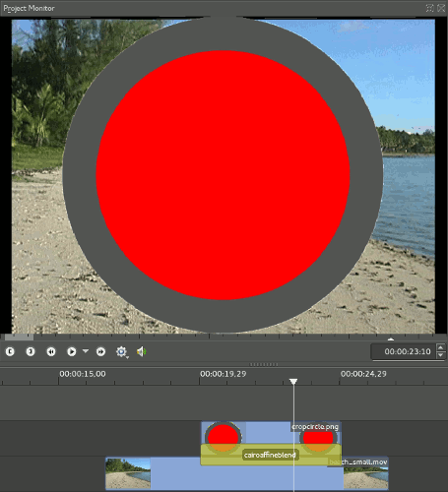Decrease timecode with the down stepper arrow

(x=441, y=355)
